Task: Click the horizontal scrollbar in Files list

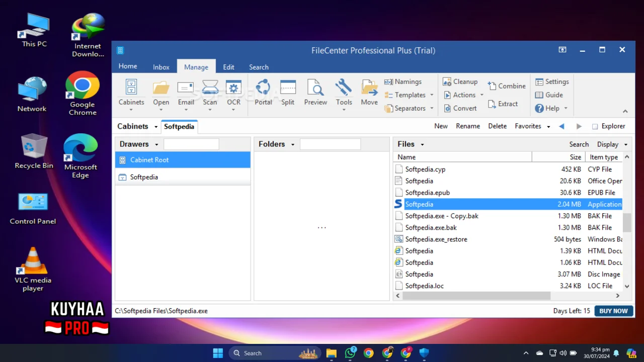Action: tap(476, 296)
